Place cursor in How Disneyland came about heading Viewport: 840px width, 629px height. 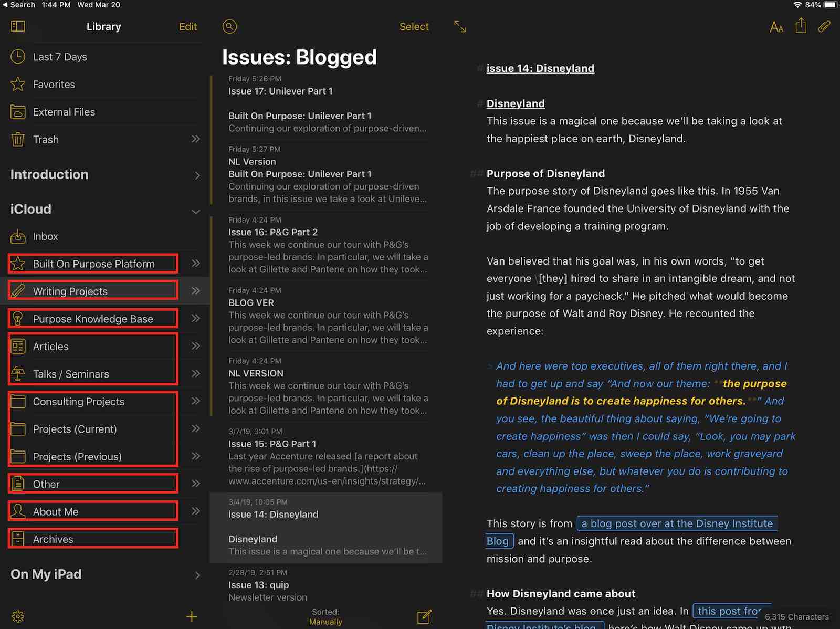point(561,593)
